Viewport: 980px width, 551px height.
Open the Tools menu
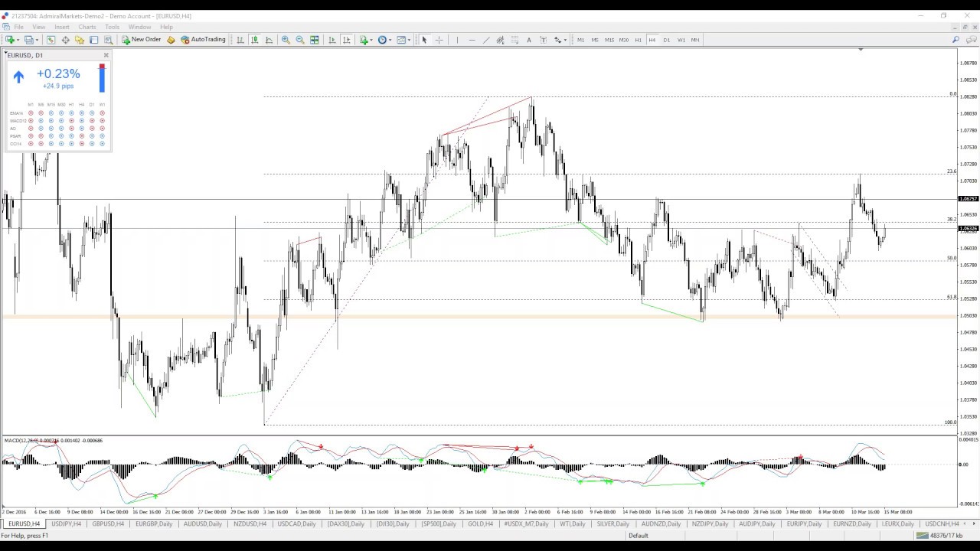point(113,27)
